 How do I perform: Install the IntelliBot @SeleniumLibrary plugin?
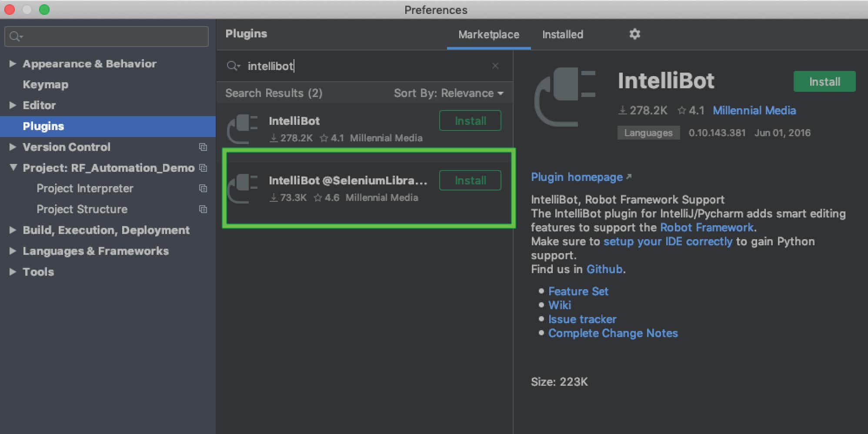pos(470,180)
